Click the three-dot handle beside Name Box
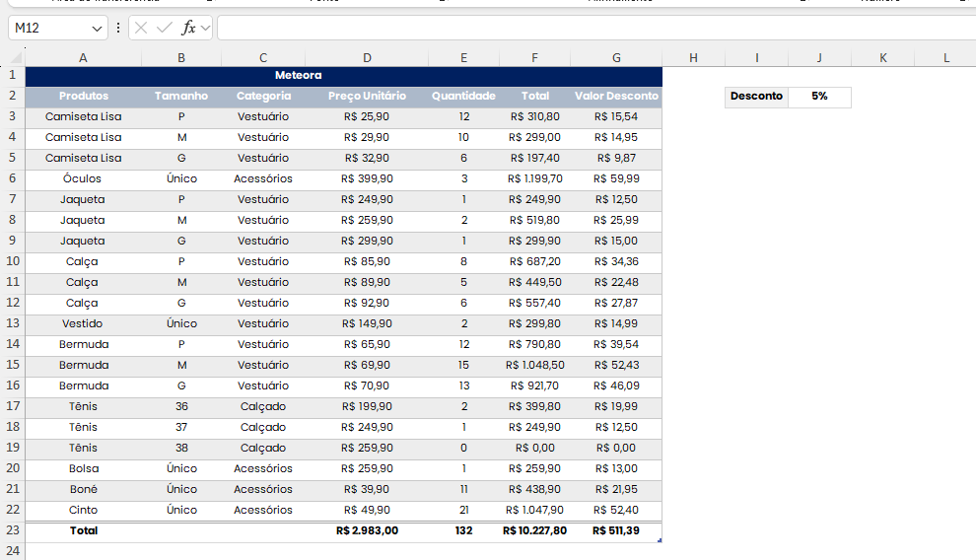This screenshot has width=976, height=560. pos(118,28)
